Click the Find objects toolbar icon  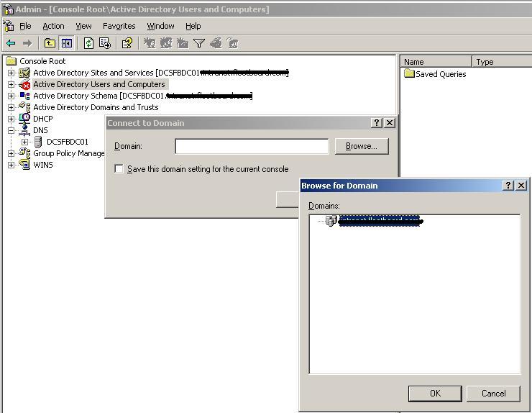tap(216, 43)
